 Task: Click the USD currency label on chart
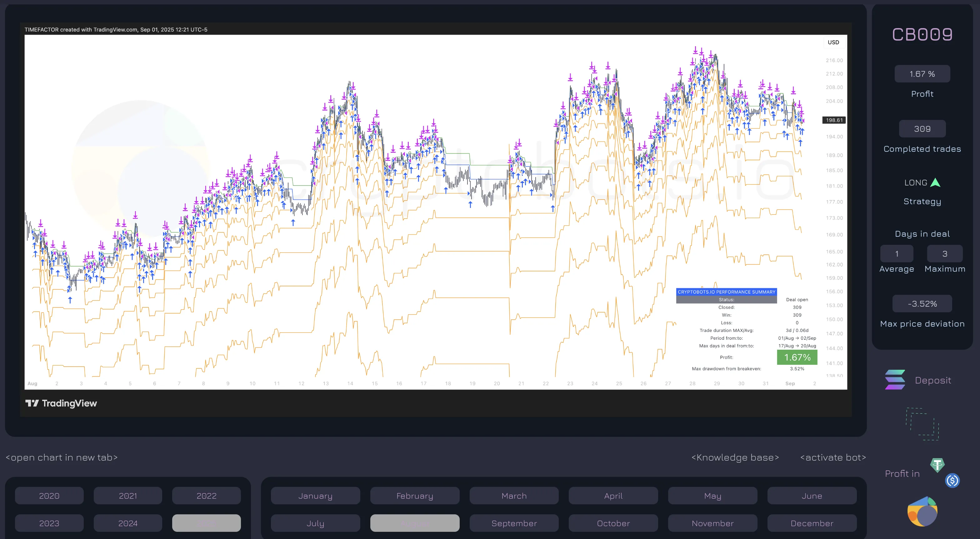click(833, 42)
